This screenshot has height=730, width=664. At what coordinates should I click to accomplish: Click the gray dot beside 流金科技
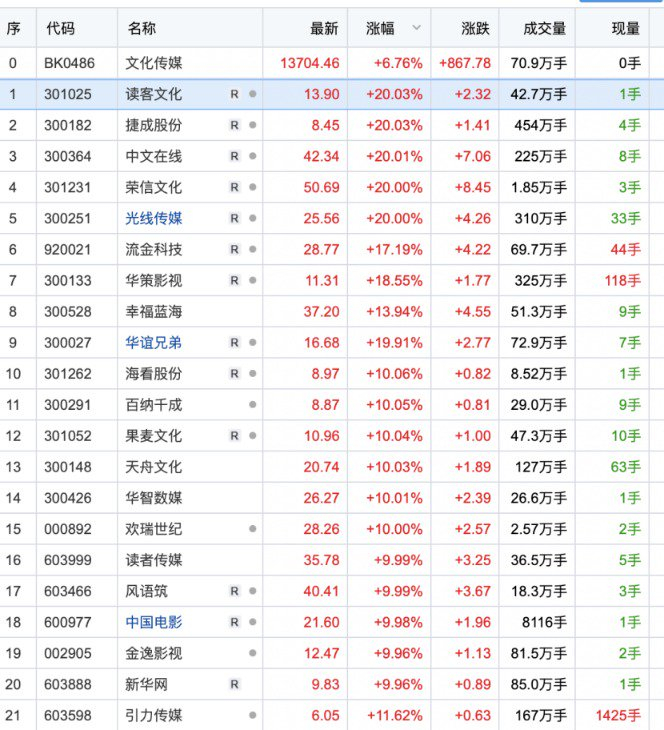252,250
